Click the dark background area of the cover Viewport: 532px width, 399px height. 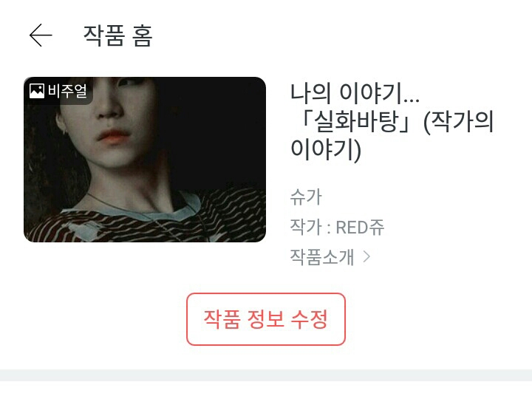[217, 129]
